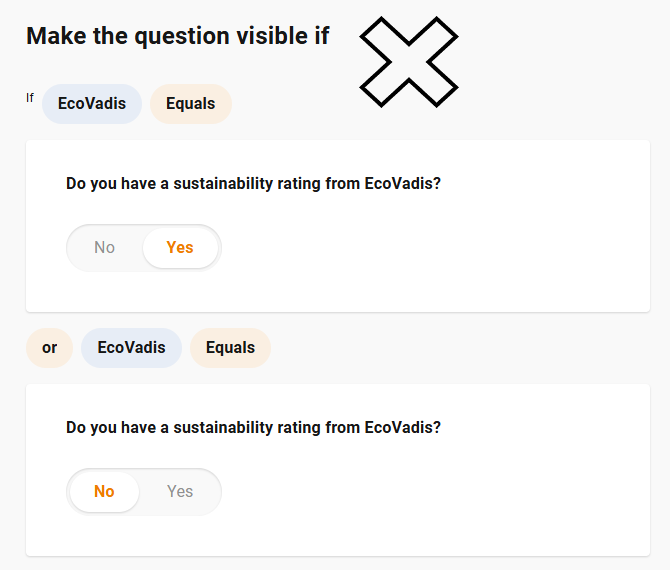
Task: Select the EcoVadis chip in the or condition
Action: [131, 348]
